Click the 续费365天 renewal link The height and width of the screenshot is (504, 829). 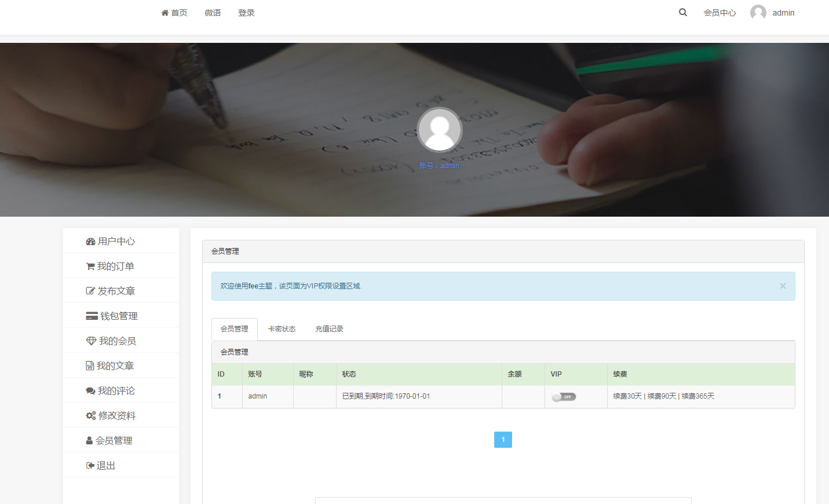698,396
